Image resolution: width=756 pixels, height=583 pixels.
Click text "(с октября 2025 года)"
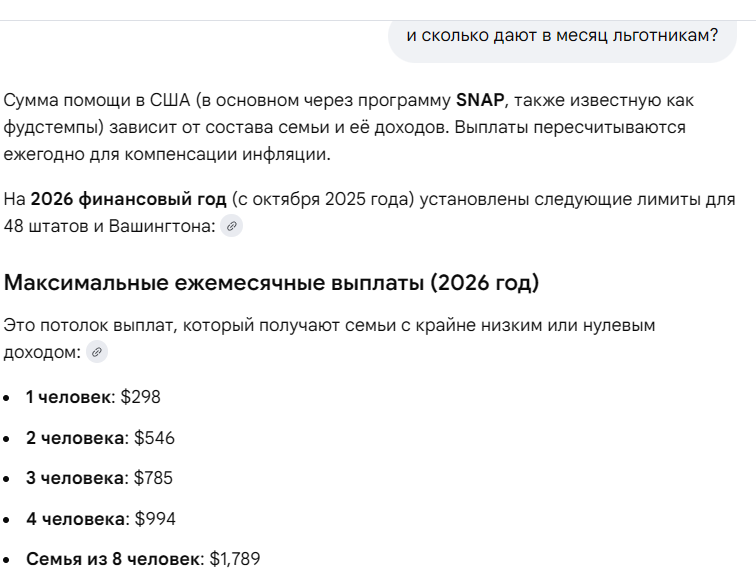click(x=323, y=199)
